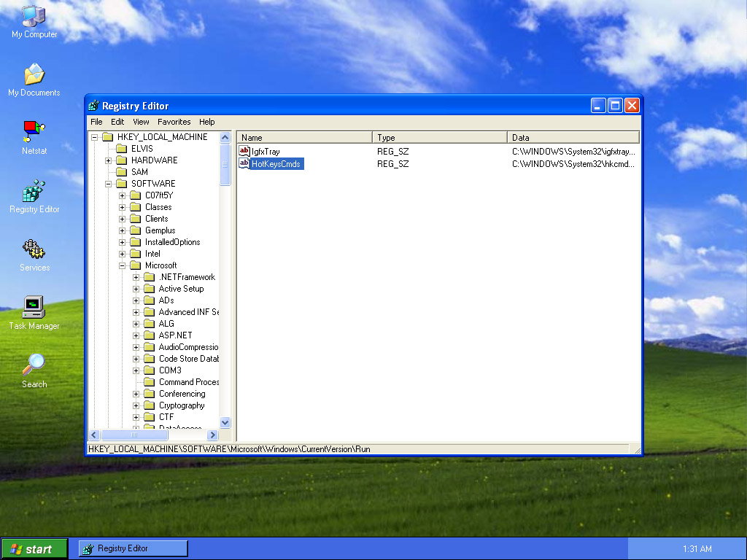Expand the Conferencing key
The height and width of the screenshot is (560, 747).
[x=136, y=394]
